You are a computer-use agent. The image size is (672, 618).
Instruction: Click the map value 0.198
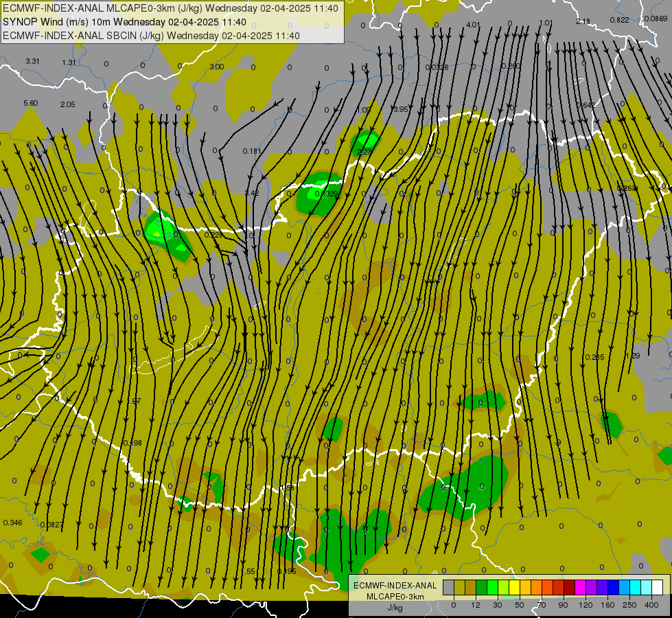(x=132, y=443)
